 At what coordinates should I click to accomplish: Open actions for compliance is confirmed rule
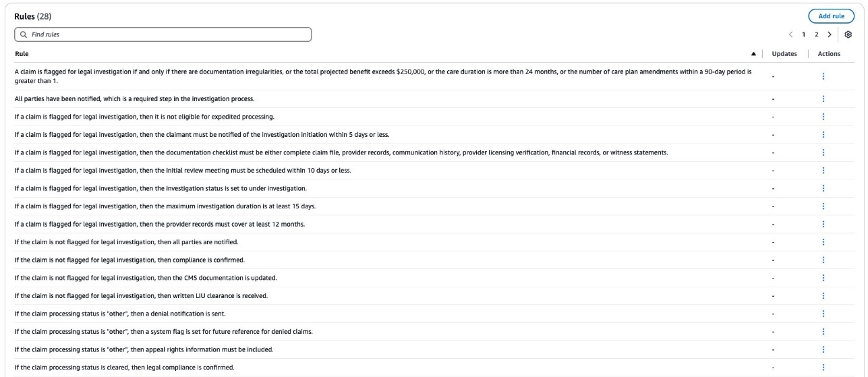823,260
